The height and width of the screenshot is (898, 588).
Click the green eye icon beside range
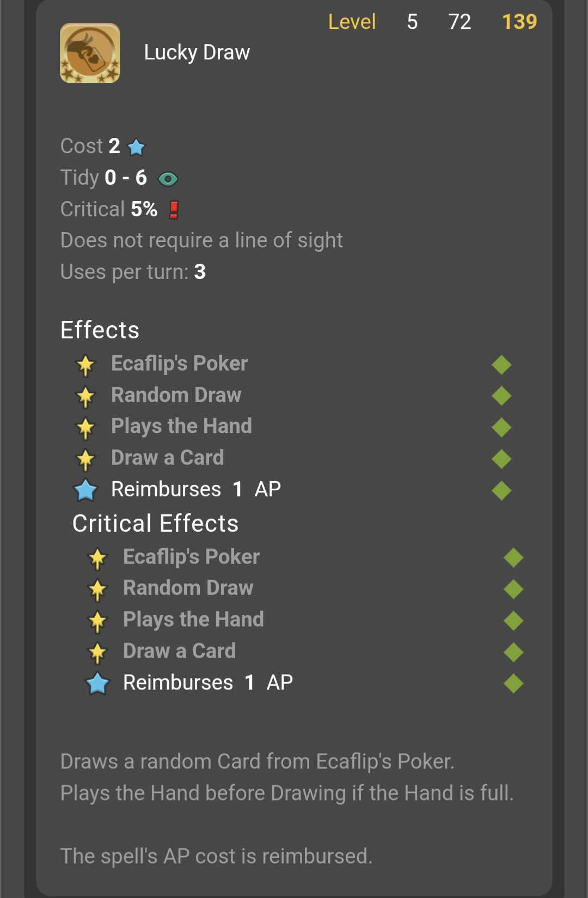[x=168, y=179]
